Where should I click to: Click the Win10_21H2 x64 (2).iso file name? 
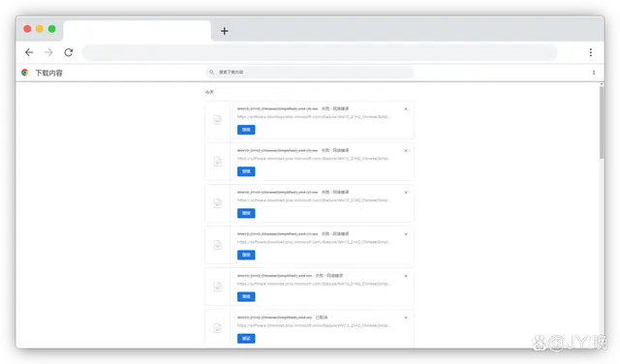[x=277, y=192]
